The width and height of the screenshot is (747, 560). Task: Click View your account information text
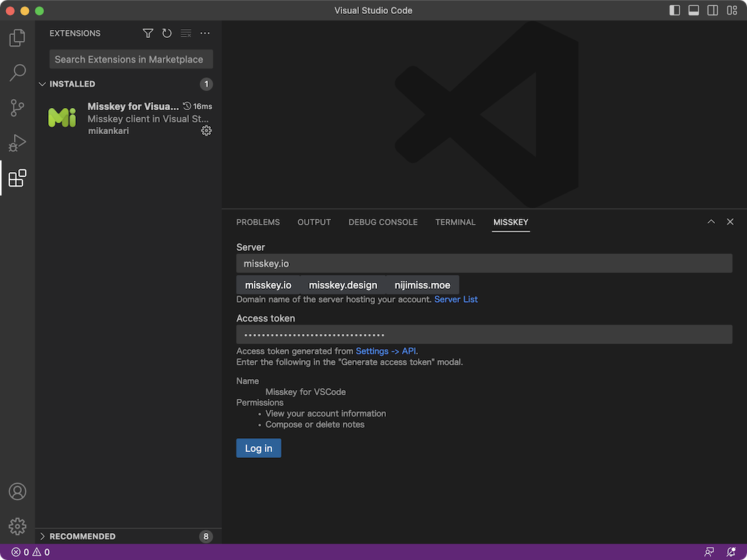(x=325, y=413)
